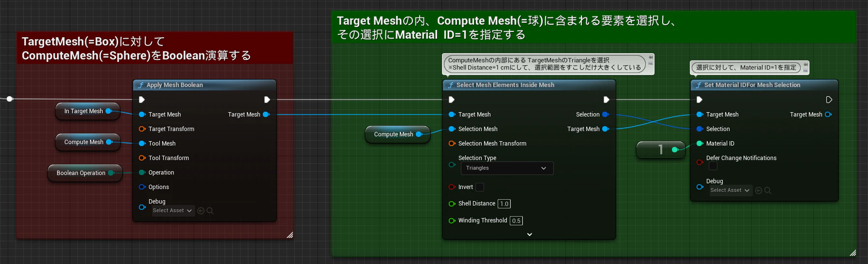Click Selection Mesh input pin
Screen dimensions: 868x264
click(452, 129)
